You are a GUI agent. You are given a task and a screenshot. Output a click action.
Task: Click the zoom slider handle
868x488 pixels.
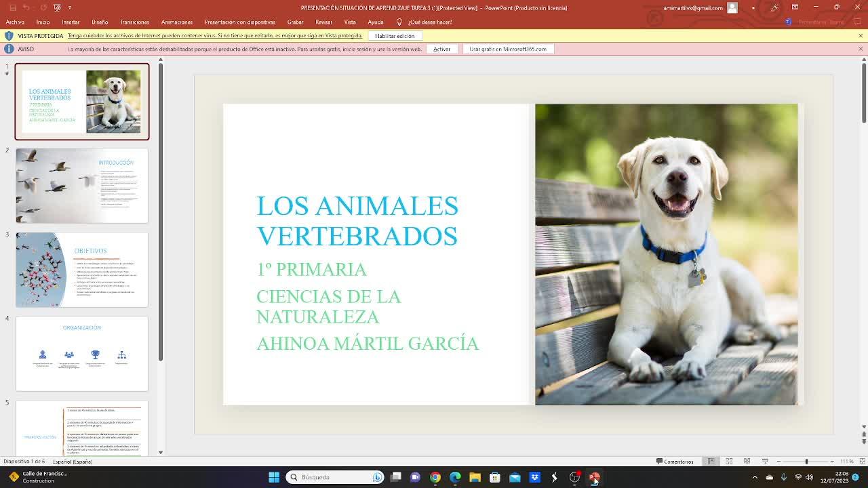[806, 462]
